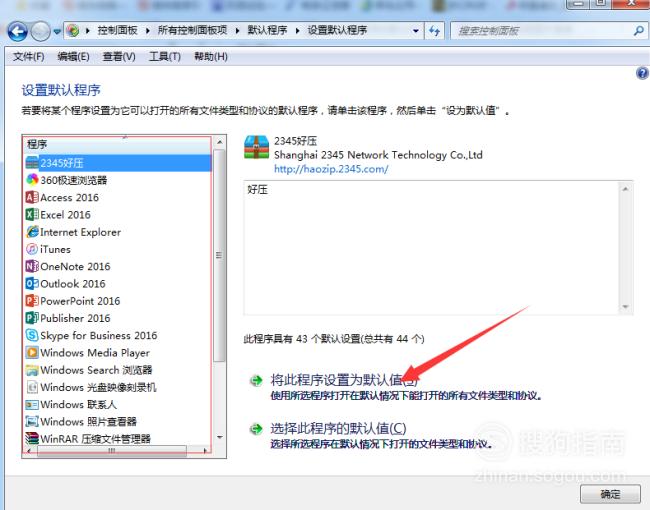This screenshot has width=650, height=510.
Task: Open the 工具(T) menu
Action: (165, 56)
